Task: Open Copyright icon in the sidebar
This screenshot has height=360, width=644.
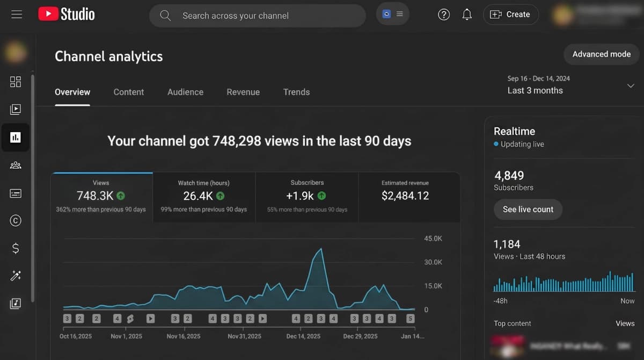Action: pos(16,220)
